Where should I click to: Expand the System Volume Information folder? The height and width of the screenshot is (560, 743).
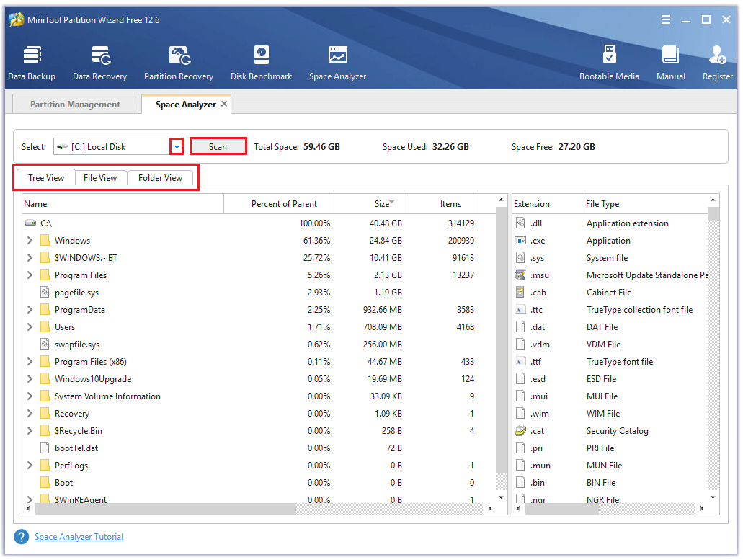click(30, 396)
